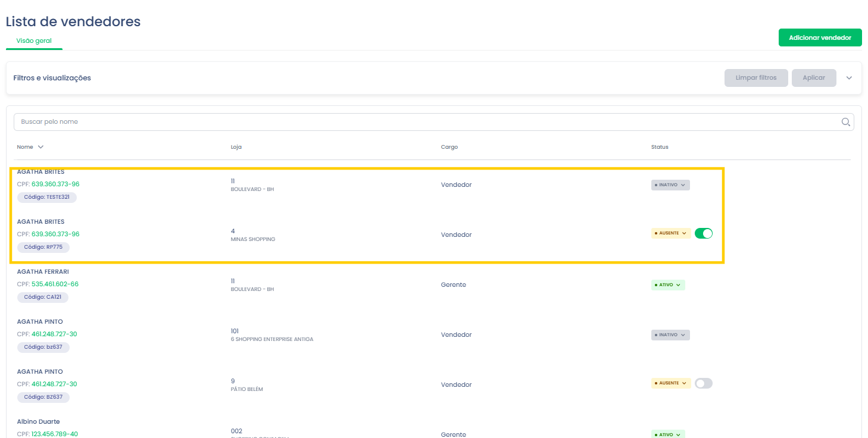The image size is (868, 438).
Task: Click the Aplicar button
Action: tap(814, 78)
